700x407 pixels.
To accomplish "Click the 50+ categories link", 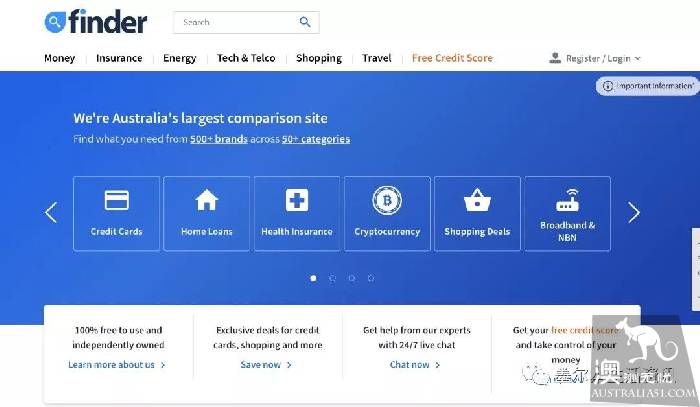I will pos(316,139).
